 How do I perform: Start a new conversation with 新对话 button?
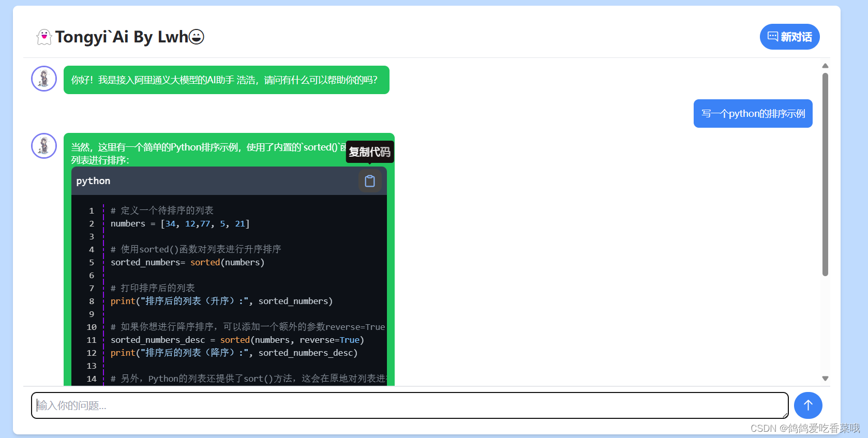[x=789, y=37]
